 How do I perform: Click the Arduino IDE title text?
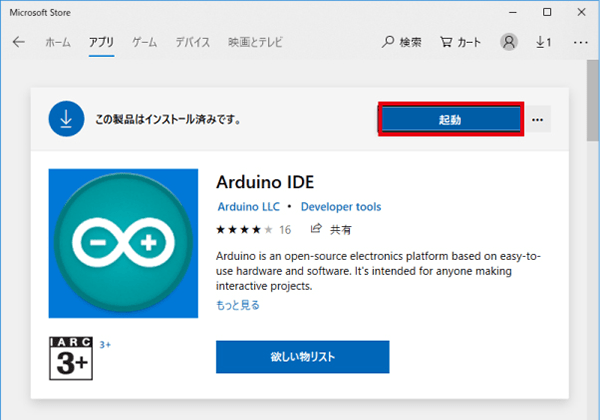tap(265, 182)
